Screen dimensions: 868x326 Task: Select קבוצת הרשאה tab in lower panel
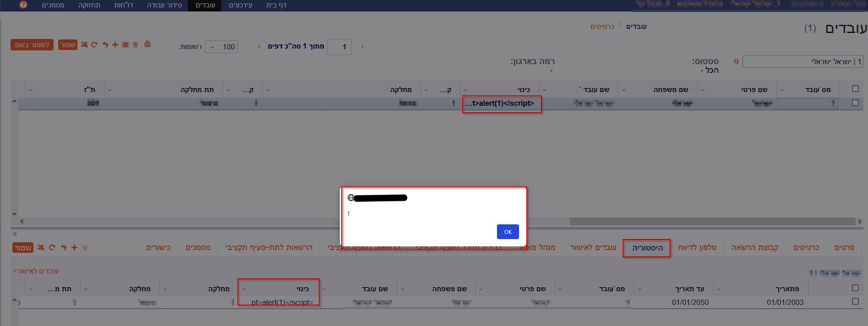point(754,248)
